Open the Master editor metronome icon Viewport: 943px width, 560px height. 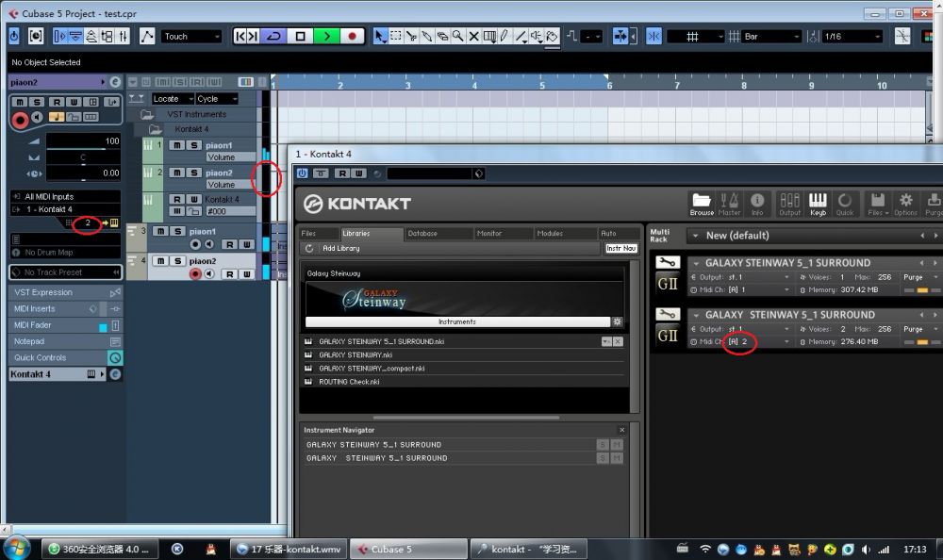pos(729,203)
